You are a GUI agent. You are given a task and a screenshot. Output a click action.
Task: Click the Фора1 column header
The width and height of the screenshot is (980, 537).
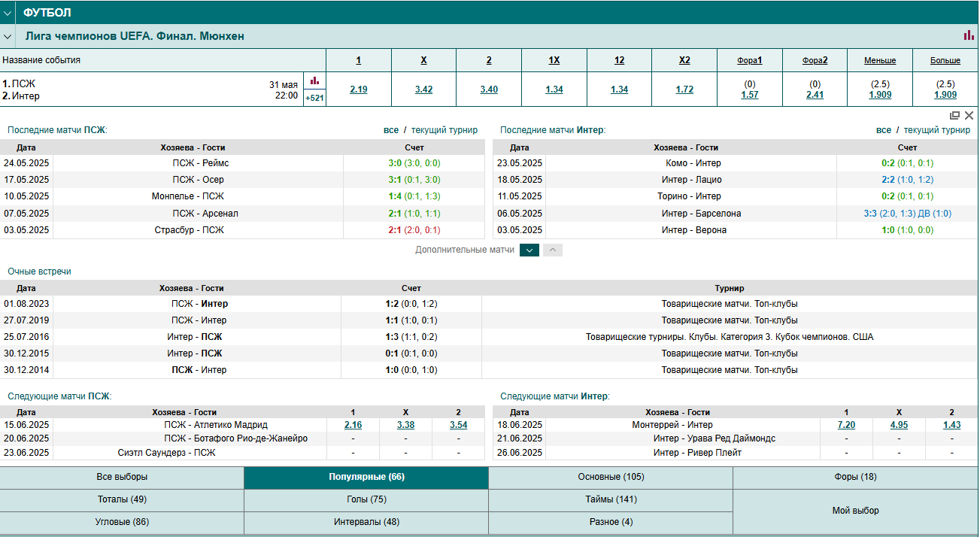(750, 60)
